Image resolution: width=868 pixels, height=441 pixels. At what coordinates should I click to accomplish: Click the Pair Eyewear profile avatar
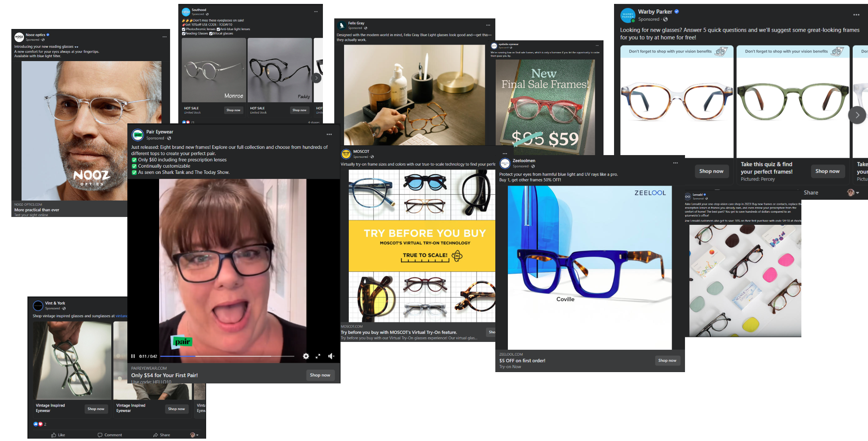(x=138, y=135)
